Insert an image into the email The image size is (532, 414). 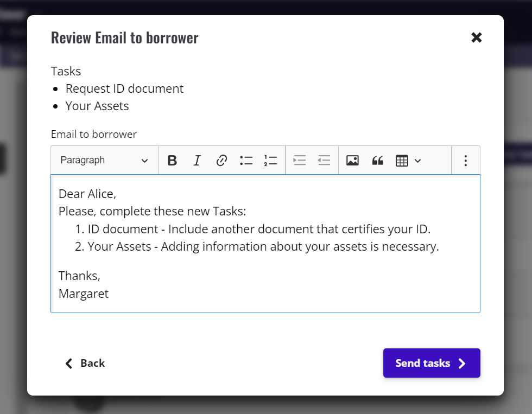pyautogui.click(x=352, y=161)
